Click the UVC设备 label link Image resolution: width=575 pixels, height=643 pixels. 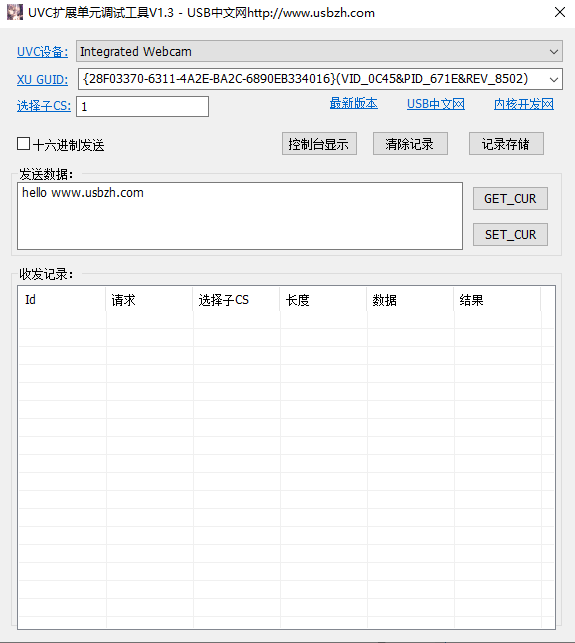coord(42,52)
